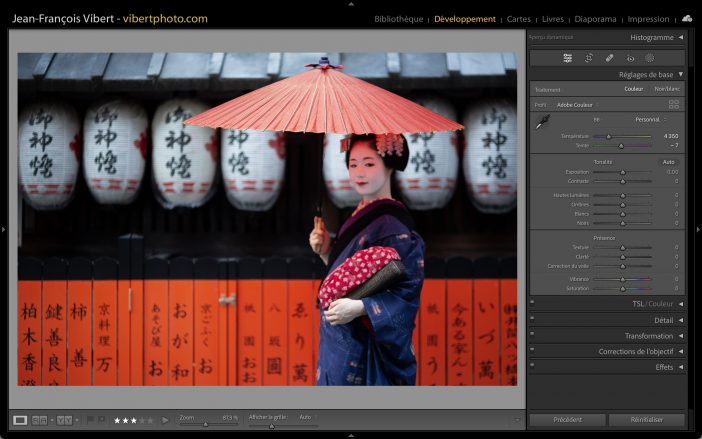This screenshot has height=439, width=702.
Task: Pick the white balance eyedropper tool
Action: (x=541, y=123)
